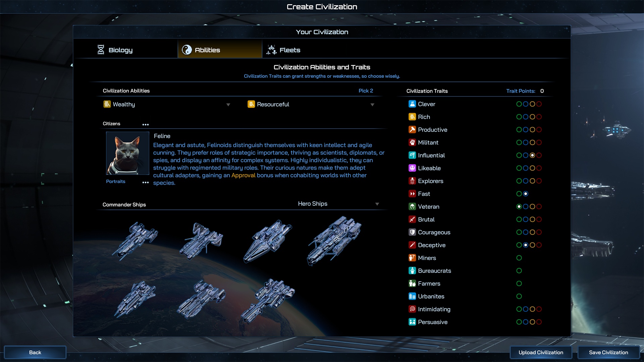Image resolution: width=644 pixels, height=362 pixels.
Task: Click the Influential trait icon
Action: coord(412,155)
